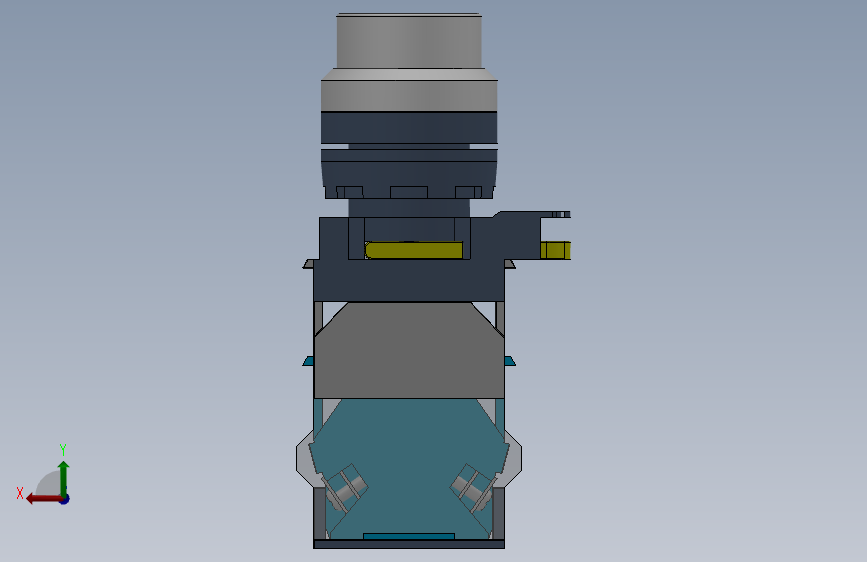
Task: Select the grey push button cap on top
Action: [409, 41]
